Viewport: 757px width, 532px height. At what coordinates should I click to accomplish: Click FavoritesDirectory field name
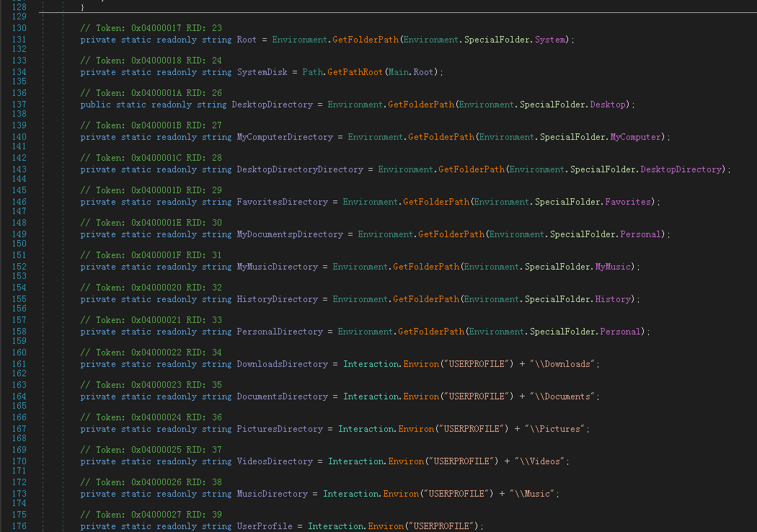coord(282,202)
